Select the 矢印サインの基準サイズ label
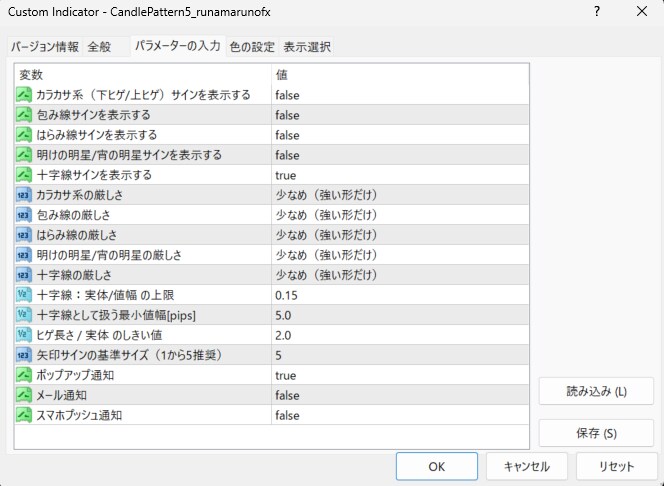The width and height of the screenshot is (664, 486). click(x=130, y=355)
